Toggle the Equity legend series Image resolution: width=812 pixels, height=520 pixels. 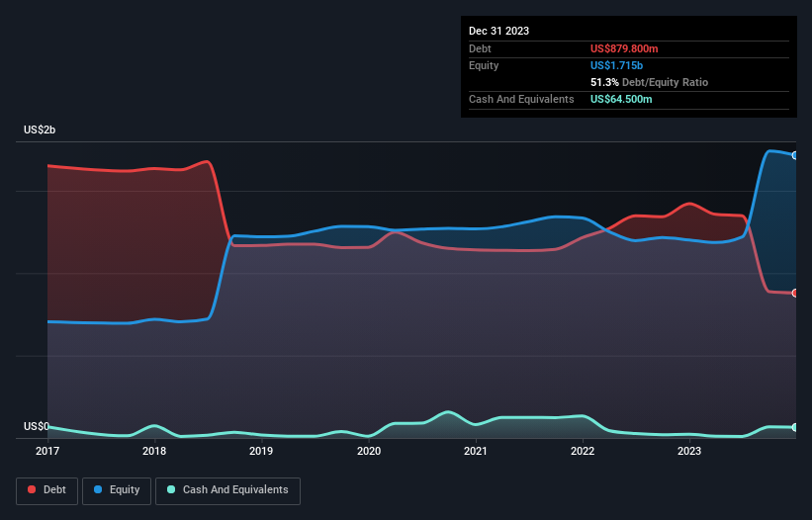click(x=117, y=490)
